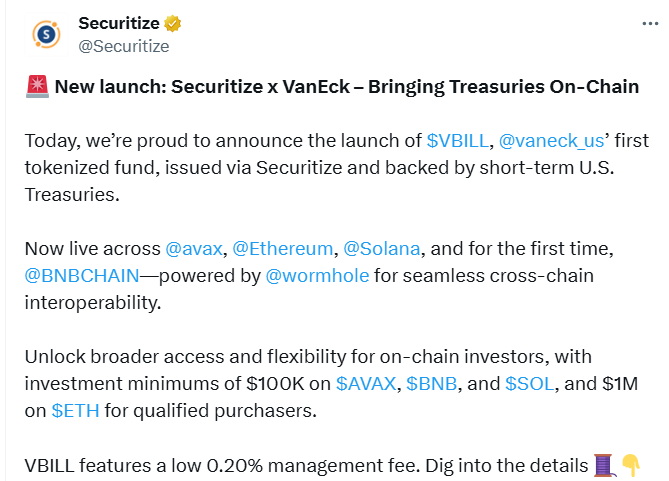This screenshot has width=669, height=481.
Task: Click the $AVAX cashtag
Action: click(366, 383)
